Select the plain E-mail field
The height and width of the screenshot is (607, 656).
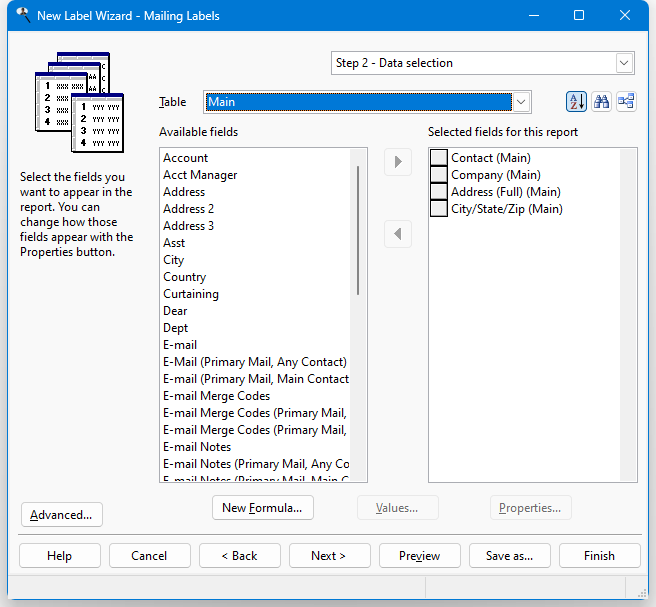point(180,345)
